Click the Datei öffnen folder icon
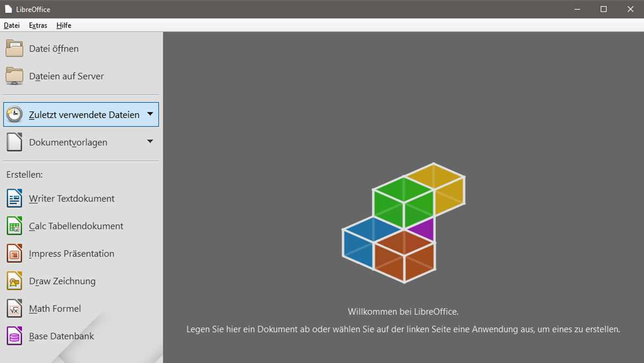The width and height of the screenshot is (644, 363). click(x=14, y=48)
